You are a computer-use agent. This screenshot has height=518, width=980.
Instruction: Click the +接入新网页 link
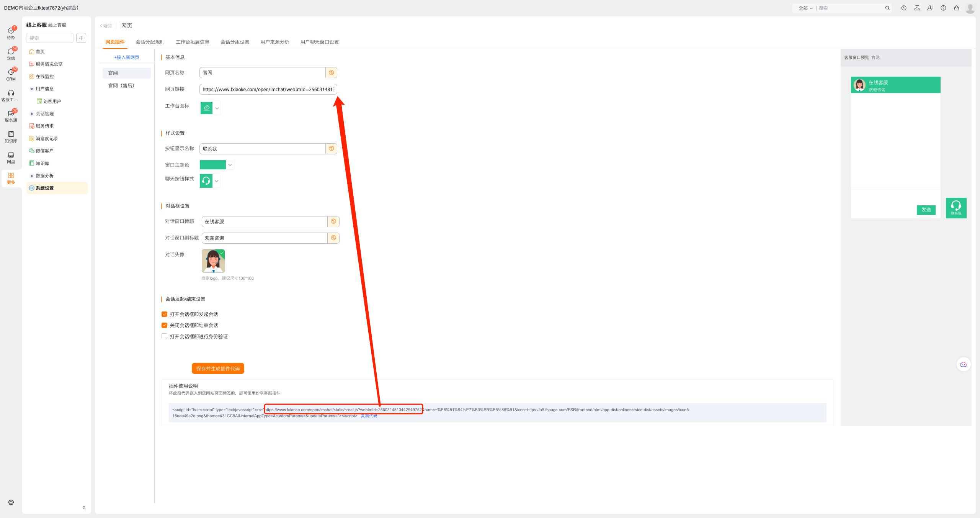coord(127,57)
